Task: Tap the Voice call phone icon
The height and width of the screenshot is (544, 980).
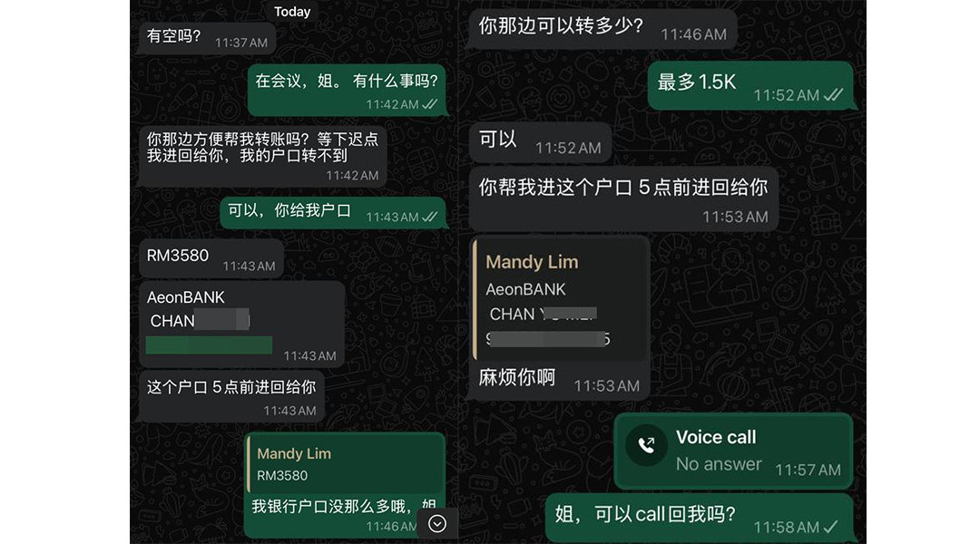Action: 646,445
